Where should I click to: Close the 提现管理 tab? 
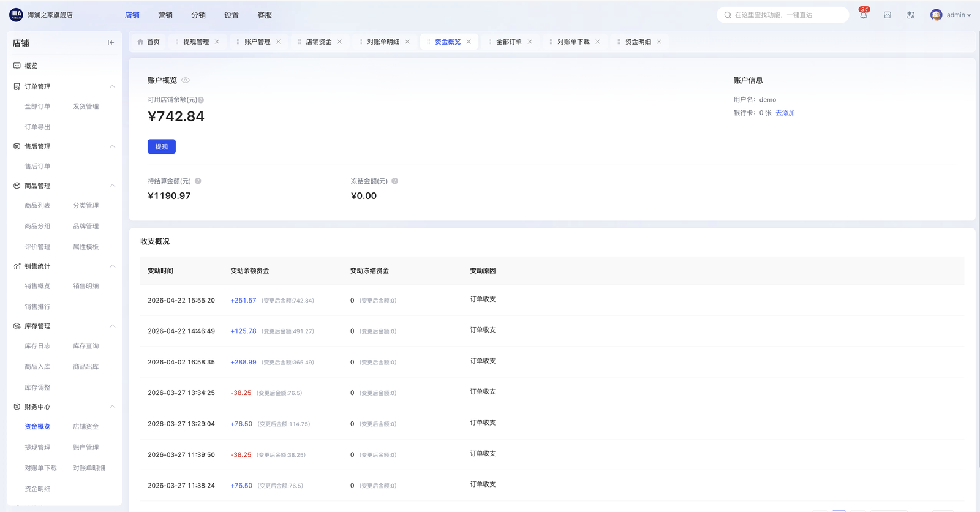pyautogui.click(x=217, y=42)
